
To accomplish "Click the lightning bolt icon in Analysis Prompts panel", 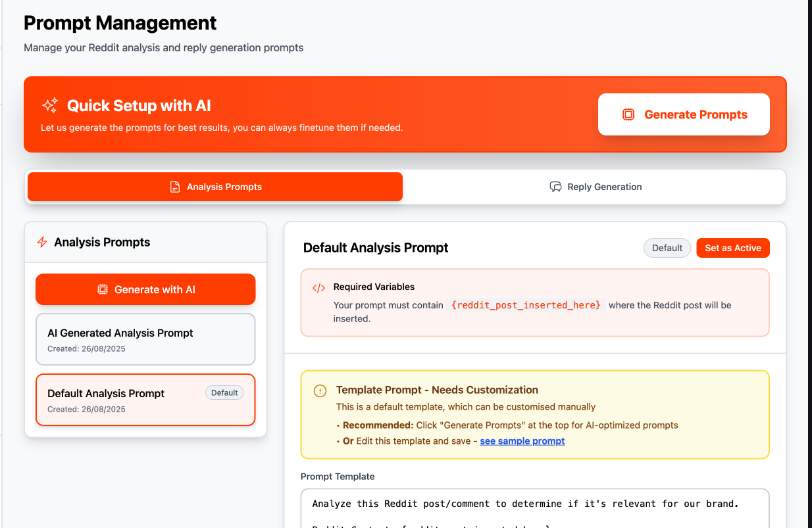I will (42, 242).
